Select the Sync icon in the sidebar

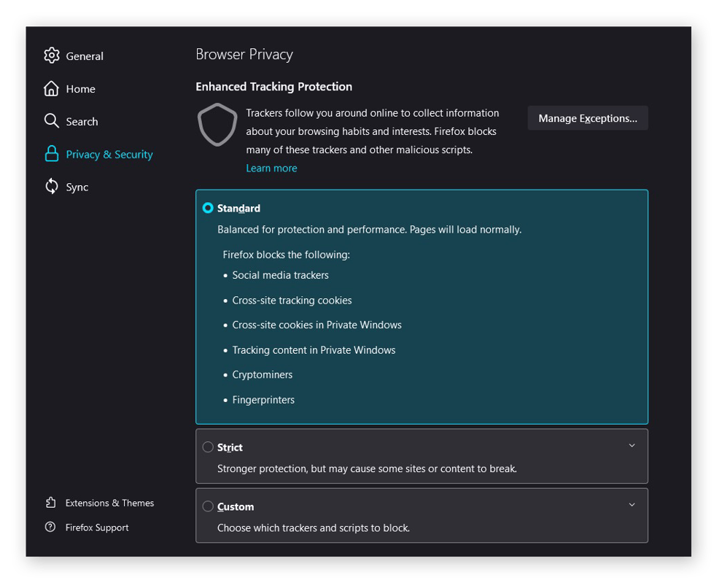(x=52, y=187)
